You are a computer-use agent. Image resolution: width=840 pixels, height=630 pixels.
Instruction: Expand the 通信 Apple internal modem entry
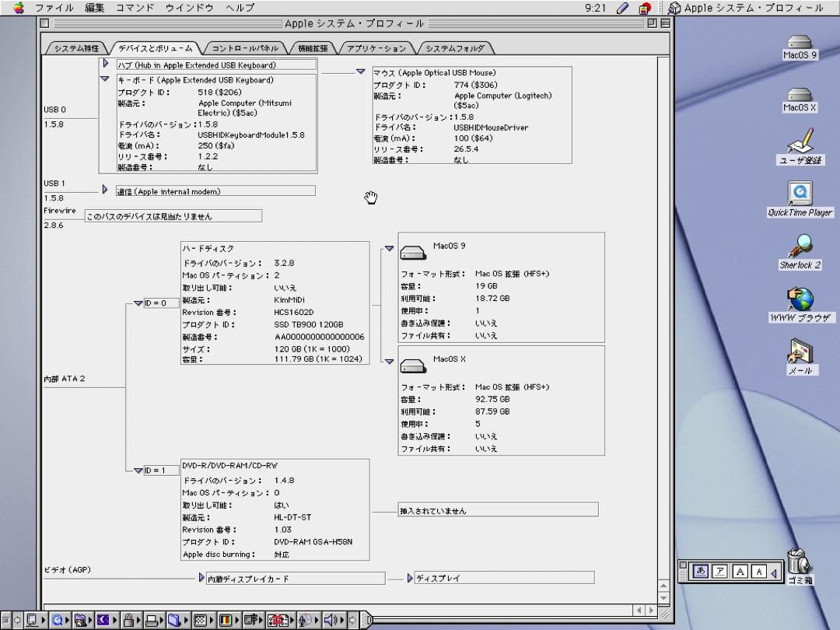coord(105,190)
